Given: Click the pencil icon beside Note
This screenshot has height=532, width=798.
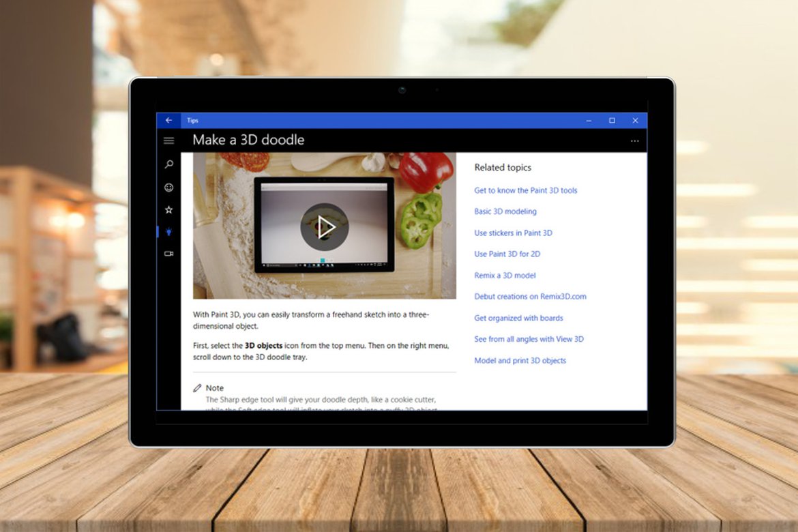Looking at the screenshot, I should (198, 388).
